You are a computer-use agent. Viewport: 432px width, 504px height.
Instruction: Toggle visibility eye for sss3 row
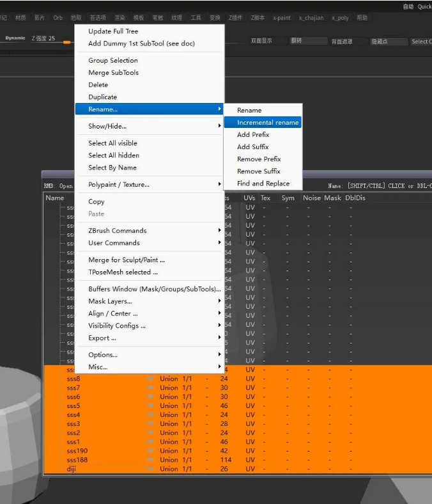click(x=150, y=423)
